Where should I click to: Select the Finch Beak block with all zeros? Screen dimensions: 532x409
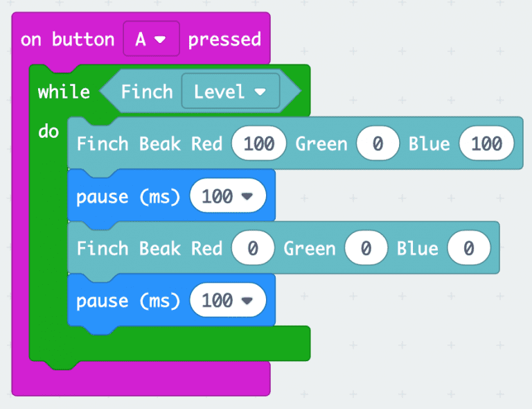(149, 248)
